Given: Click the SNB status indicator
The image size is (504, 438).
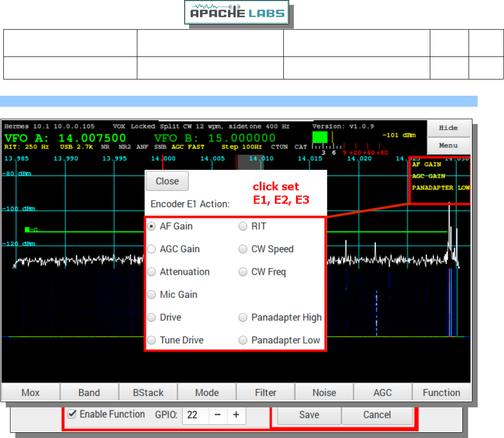Looking at the screenshot, I should [x=160, y=147].
